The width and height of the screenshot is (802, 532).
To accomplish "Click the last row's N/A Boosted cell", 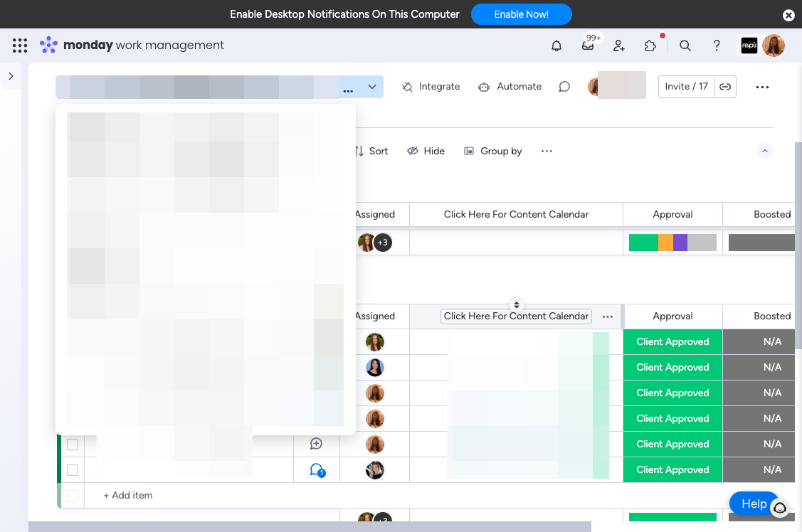I will 759,469.
